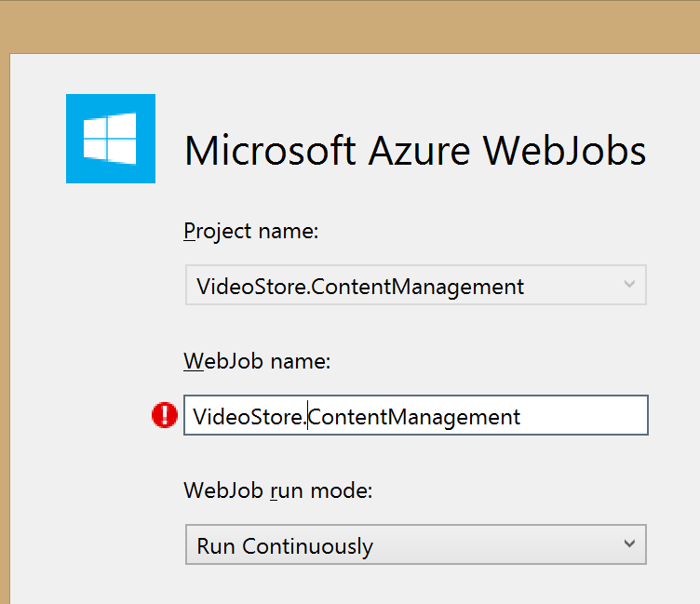700x604 pixels.
Task: Click the "WebJob run mode:" label
Action: (x=278, y=491)
